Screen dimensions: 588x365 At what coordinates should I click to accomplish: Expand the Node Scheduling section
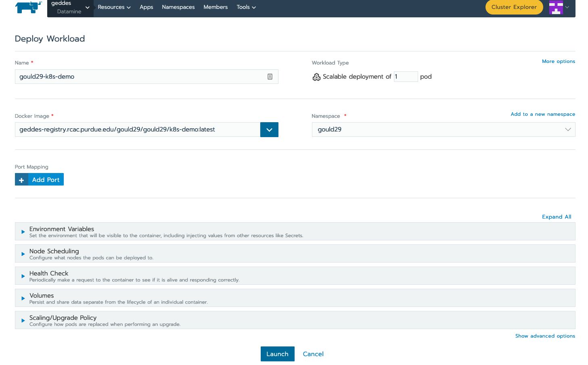[23, 253]
